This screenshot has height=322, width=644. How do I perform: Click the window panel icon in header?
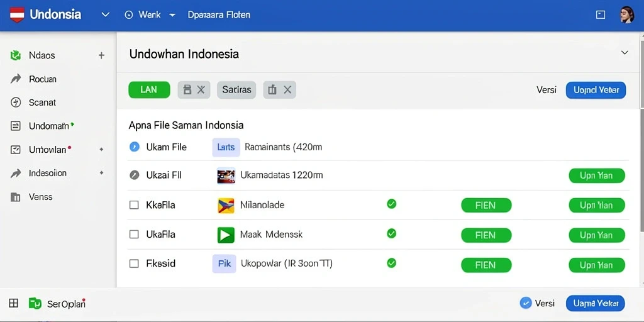coord(601,15)
